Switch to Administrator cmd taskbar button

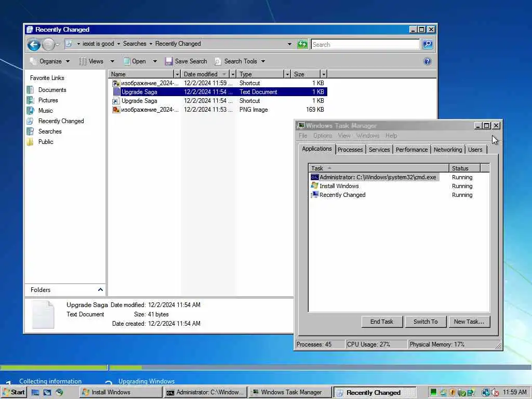(206, 393)
